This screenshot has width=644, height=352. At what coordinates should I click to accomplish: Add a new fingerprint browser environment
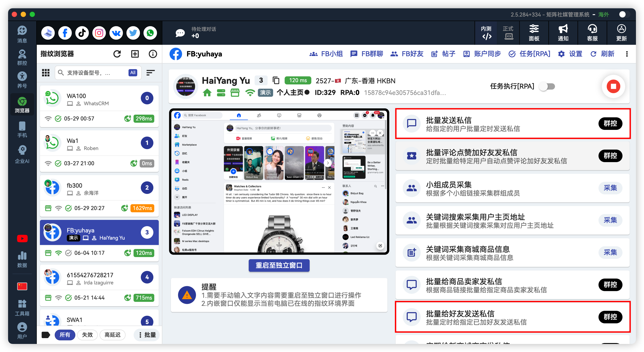click(135, 54)
